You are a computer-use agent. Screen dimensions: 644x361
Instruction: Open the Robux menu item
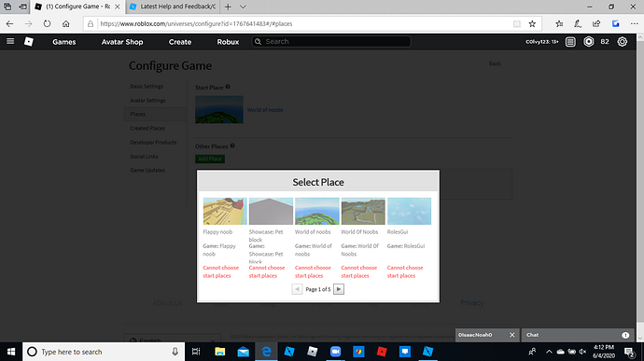coord(228,42)
